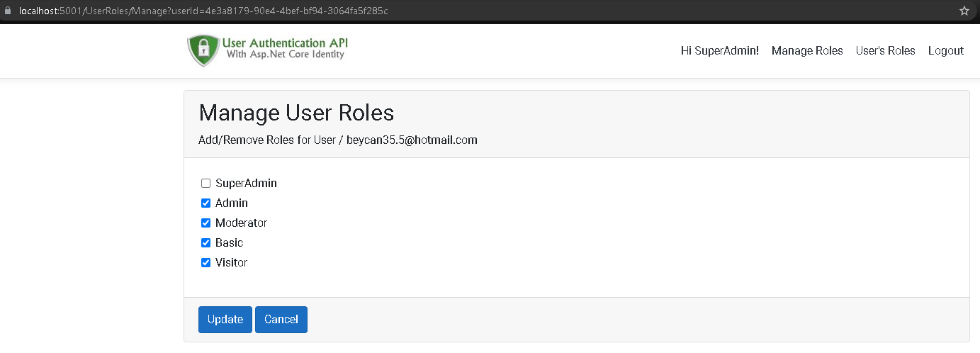This screenshot has width=980, height=353.
Task: Untick the Moderator role checkbox
Action: [x=206, y=223]
